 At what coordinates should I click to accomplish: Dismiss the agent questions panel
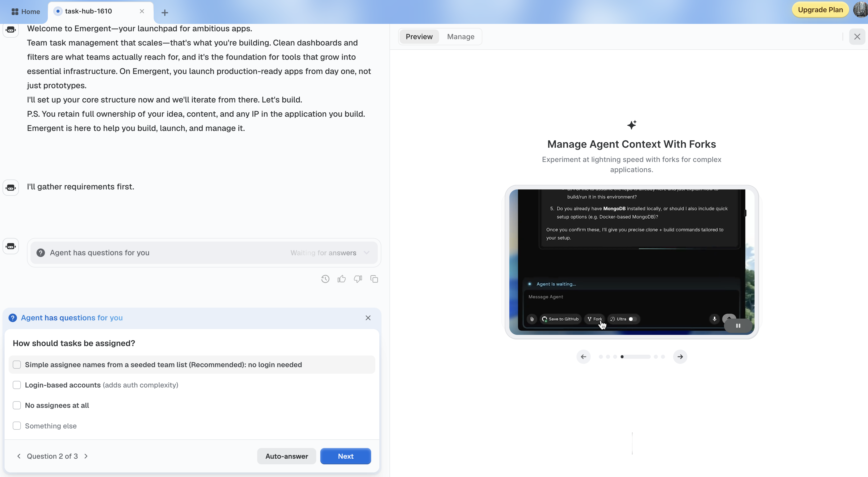(368, 318)
